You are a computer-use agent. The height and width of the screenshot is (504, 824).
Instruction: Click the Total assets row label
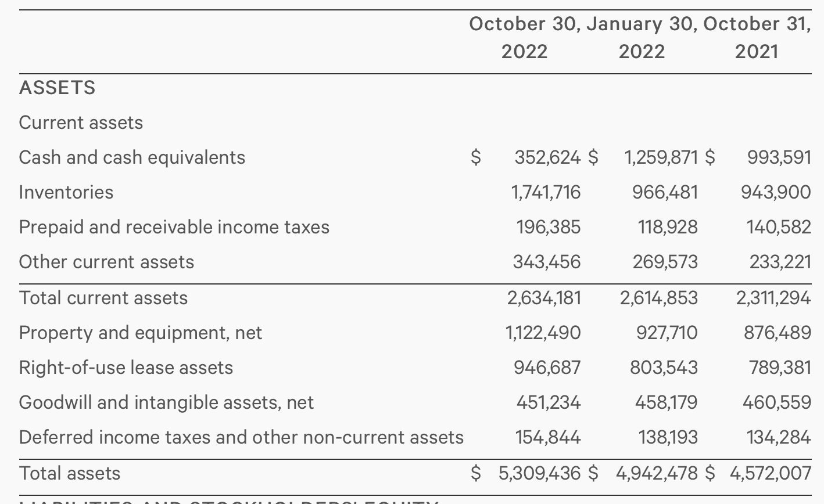coord(70,473)
